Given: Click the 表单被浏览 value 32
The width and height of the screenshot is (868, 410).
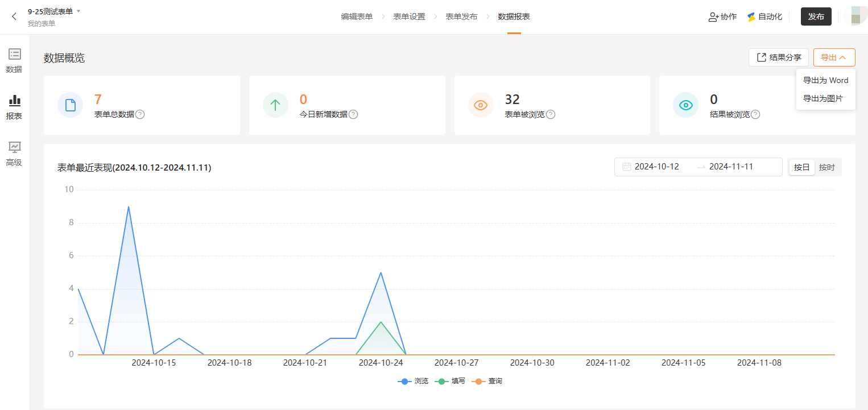Looking at the screenshot, I should point(512,100).
